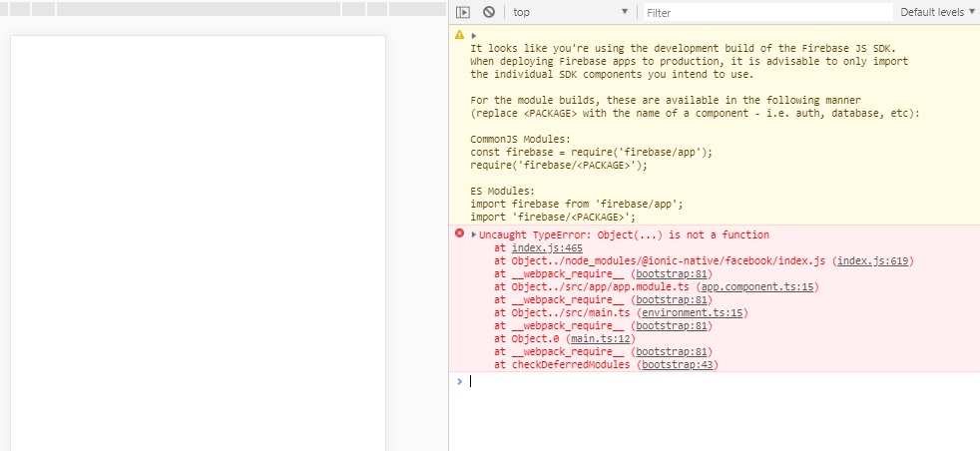Clear the console with the block icon

(x=489, y=12)
